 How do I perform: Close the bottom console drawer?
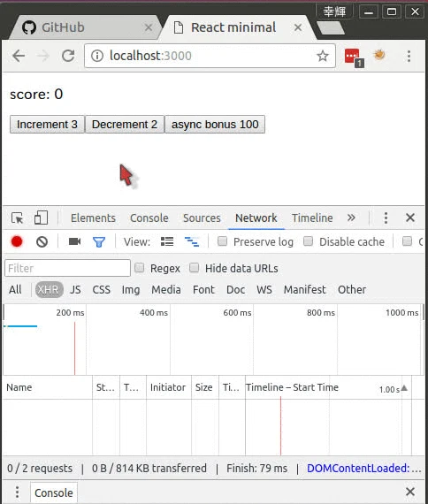[x=410, y=492]
